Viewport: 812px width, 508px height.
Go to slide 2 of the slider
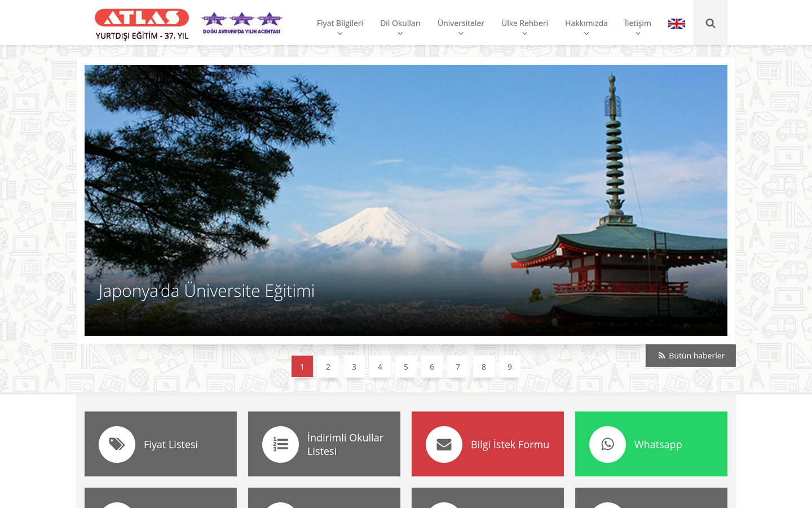tap(328, 366)
